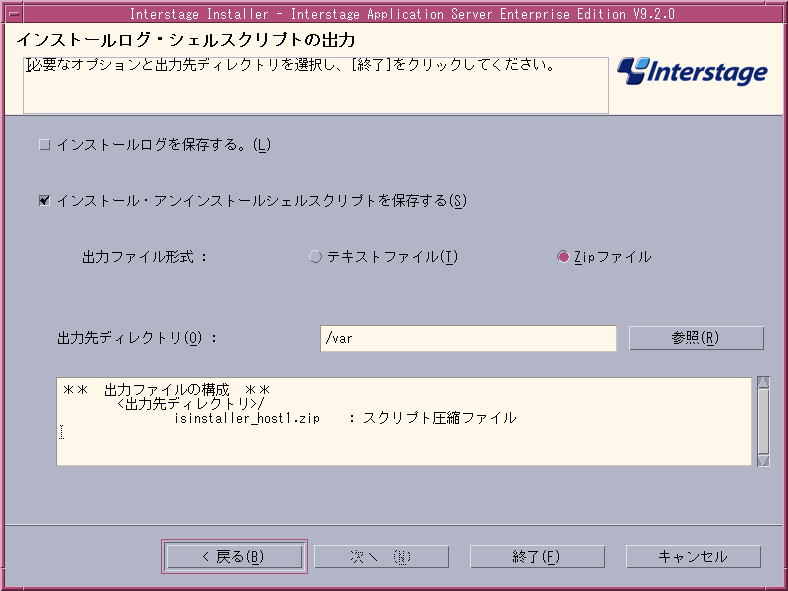Click scroll up arrow of output file list
Viewport: 788px width, 591px height.
763,382
